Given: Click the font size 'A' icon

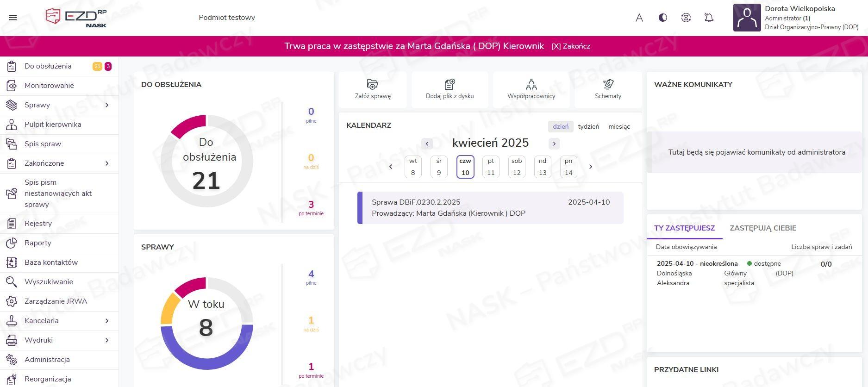Looking at the screenshot, I should pos(639,18).
